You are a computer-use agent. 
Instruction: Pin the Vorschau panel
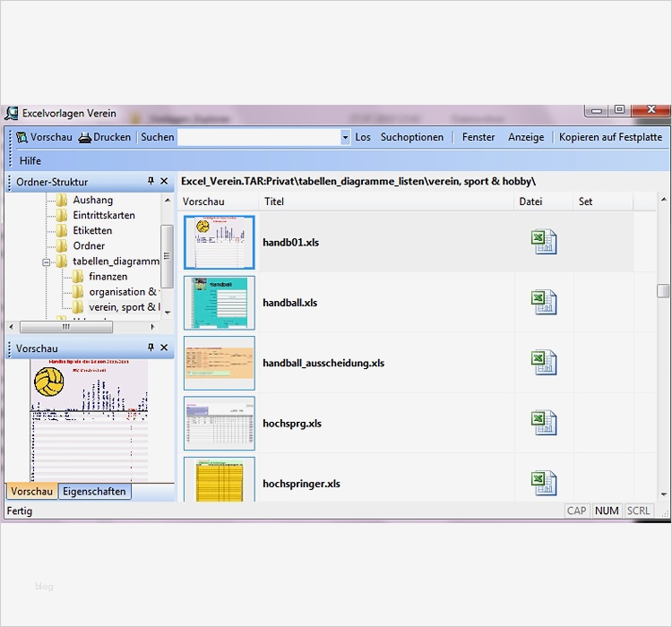pyautogui.click(x=151, y=348)
